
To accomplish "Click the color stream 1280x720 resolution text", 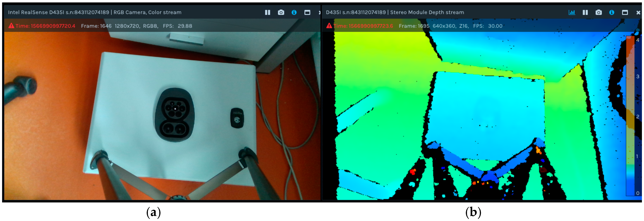I will pyautogui.click(x=127, y=26).
